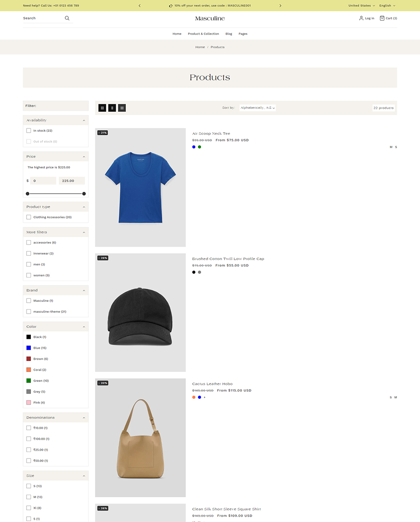
Task: Collapse the Brand filter section
Action: pos(84,290)
